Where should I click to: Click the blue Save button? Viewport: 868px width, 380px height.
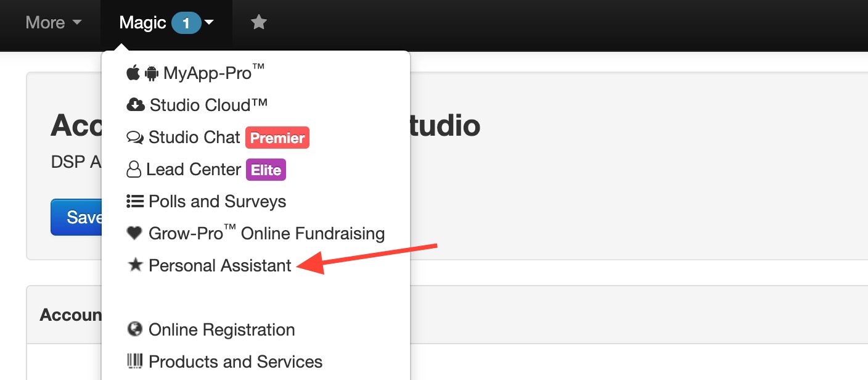76,217
